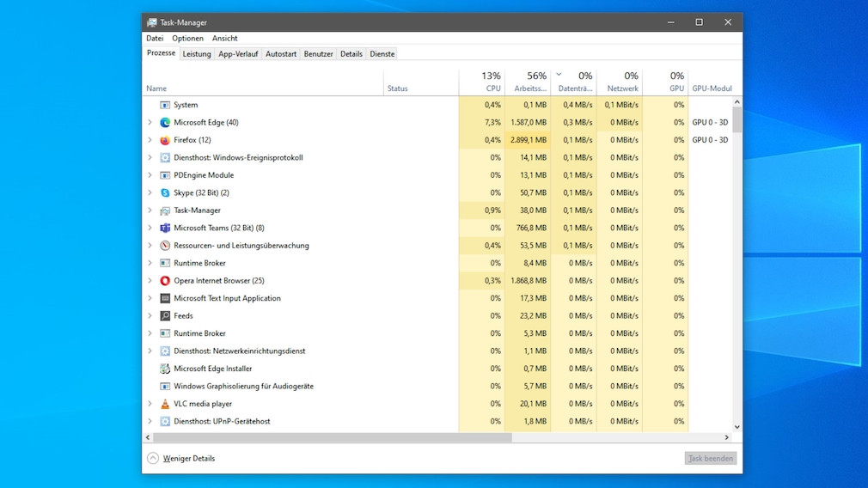Expand the Feeds process entry
Screen dimensions: 868x488
pos(150,316)
